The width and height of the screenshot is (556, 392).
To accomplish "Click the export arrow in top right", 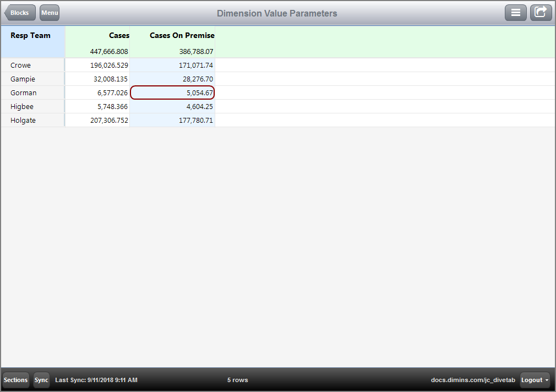I will click(541, 12).
